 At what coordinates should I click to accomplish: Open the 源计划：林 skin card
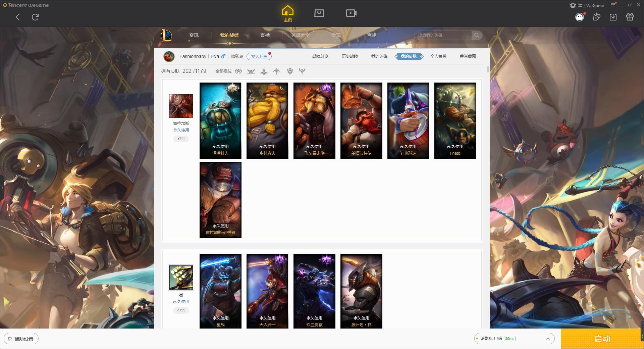(361, 291)
